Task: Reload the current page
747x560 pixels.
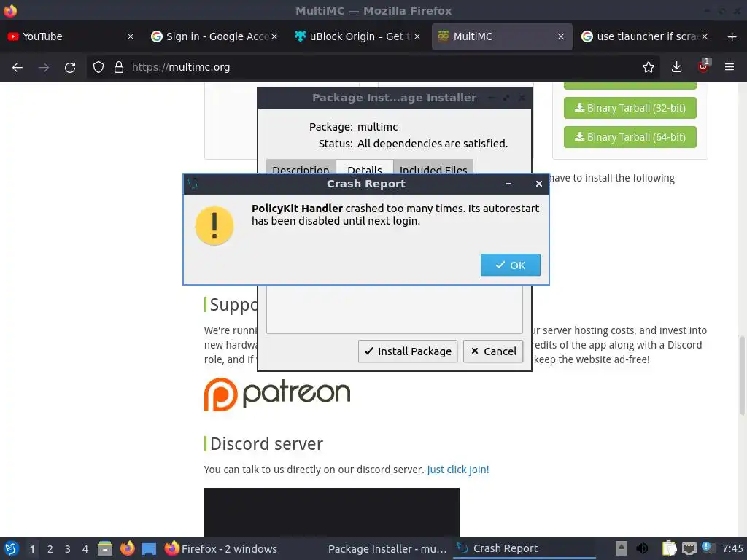Action: (70, 68)
